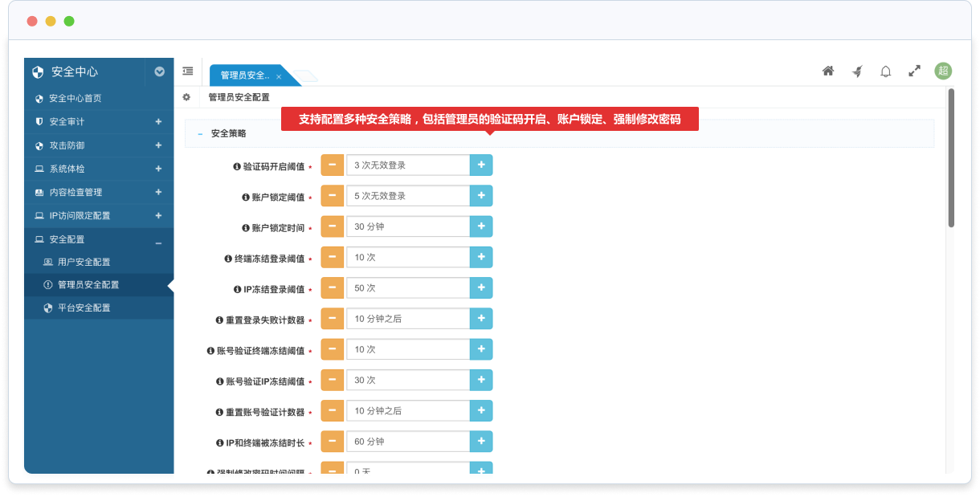Collapse sidebar with the menu indent icon
Viewport: 980px width, 497px height.
pyautogui.click(x=187, y=71)
